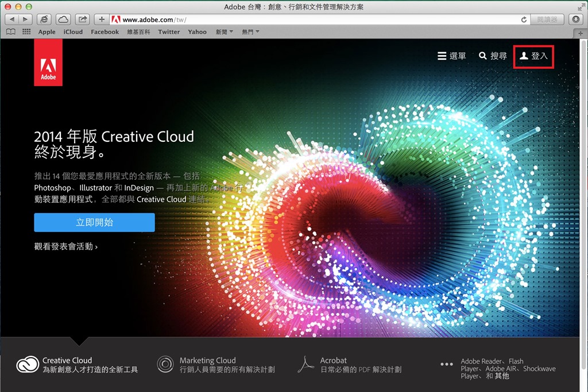Open Adobe Reader, Flash Player 和其他 link

508,369
